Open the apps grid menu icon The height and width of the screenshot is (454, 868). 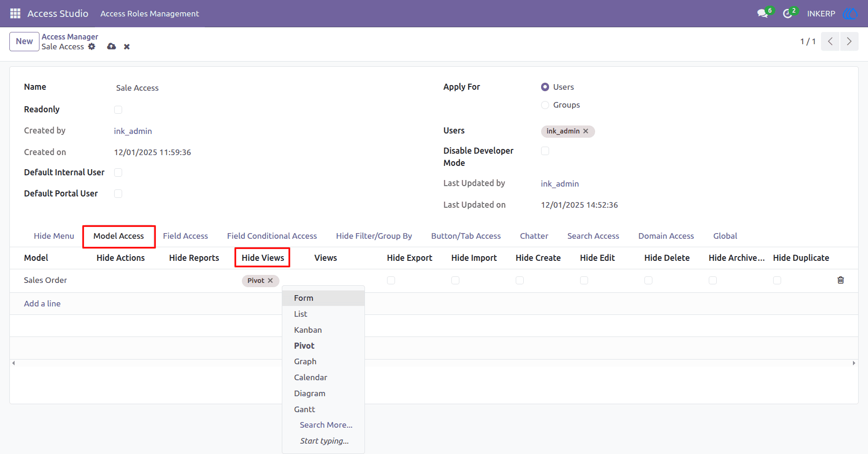(15, 14)
